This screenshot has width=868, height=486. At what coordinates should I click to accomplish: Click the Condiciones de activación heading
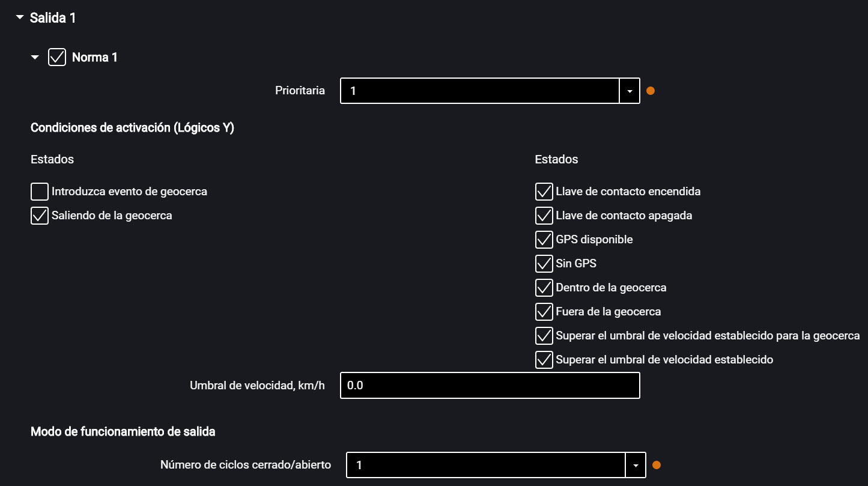(x=132, y=127)
